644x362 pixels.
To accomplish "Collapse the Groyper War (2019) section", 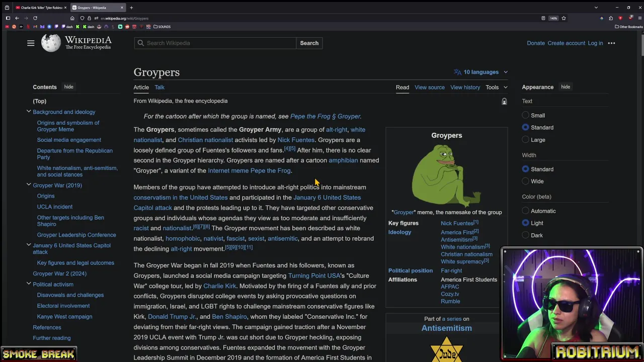I will (29, 185).
